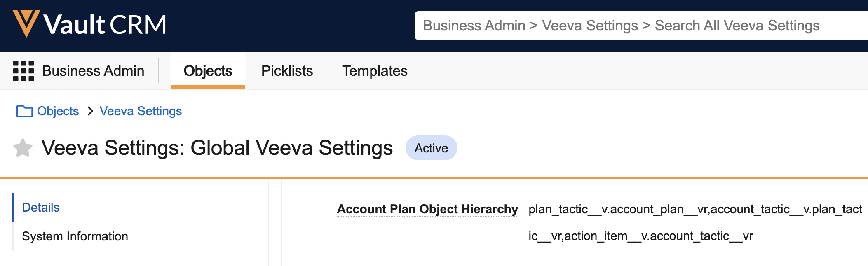Switch to the Objects tab
This screenshot has height=266, width=868.
point(208,71)
